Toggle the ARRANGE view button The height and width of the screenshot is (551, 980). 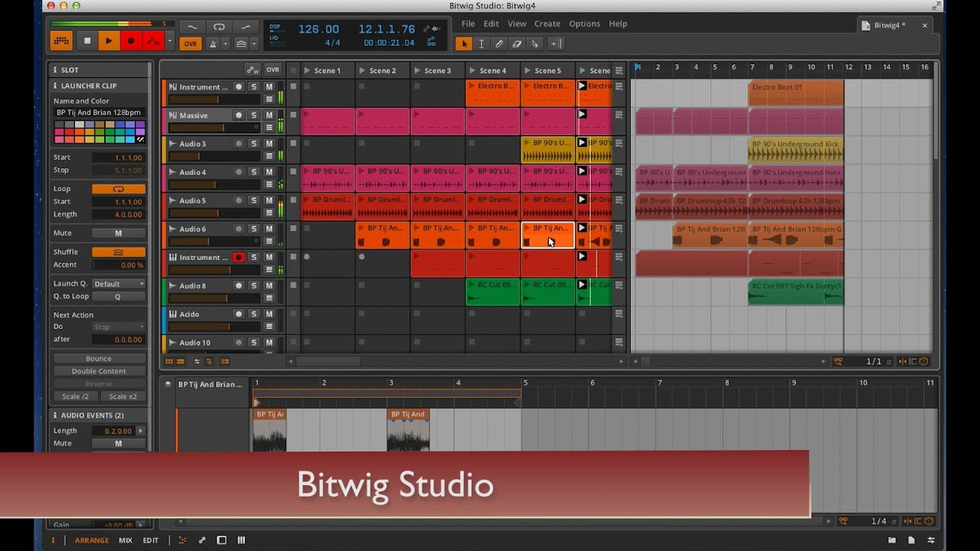coord(92,540)
